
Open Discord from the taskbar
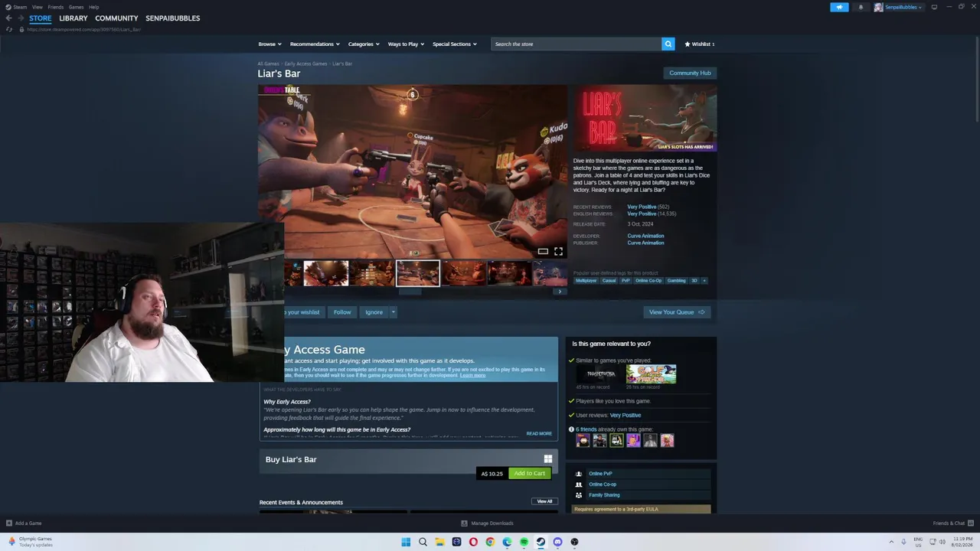pos(557,542)
